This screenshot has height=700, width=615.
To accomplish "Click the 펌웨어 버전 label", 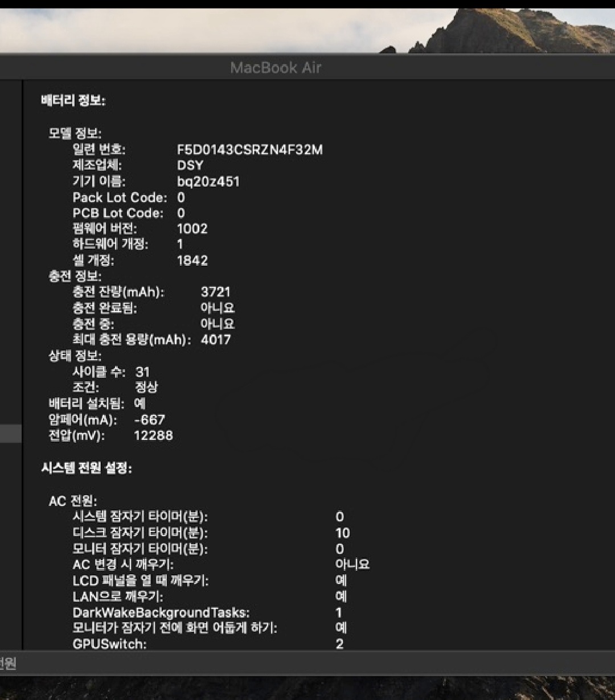I will (105, 229).
